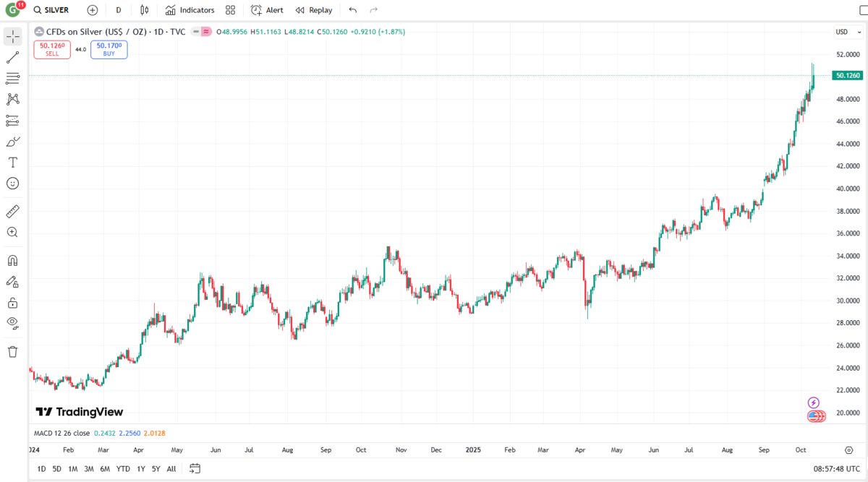Select the crosshair cursor tool
The width and height of the screenshot is (868, 482).
pyautogui.click(x=12, y=35)
